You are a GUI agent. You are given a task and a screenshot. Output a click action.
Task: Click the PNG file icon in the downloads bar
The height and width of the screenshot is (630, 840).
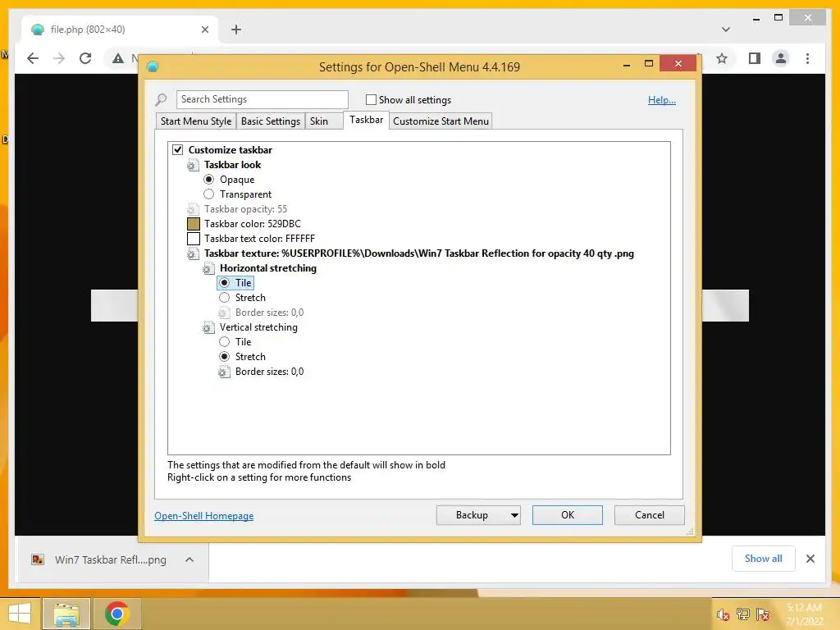38,559
